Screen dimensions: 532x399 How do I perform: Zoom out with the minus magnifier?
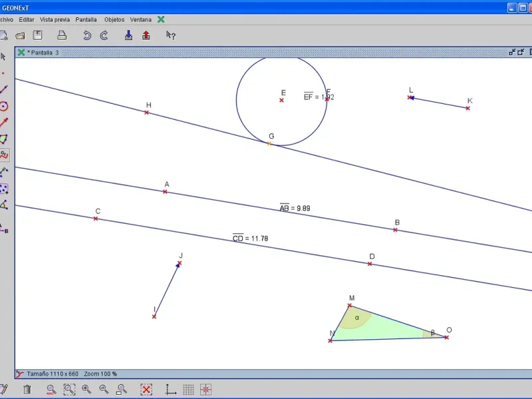tap(104, 389)
